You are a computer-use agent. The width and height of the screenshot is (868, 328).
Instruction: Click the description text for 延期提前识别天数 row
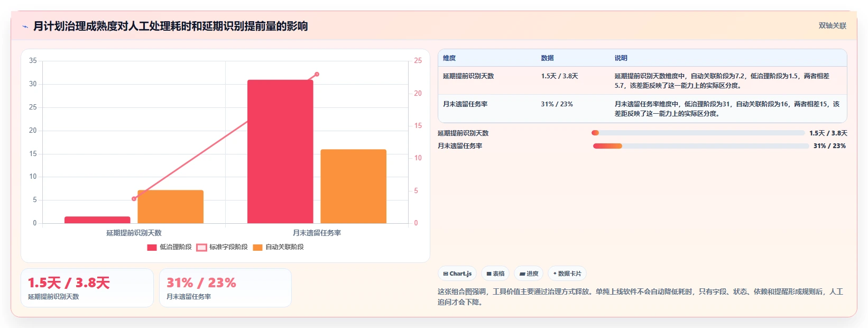coord(722,81)
